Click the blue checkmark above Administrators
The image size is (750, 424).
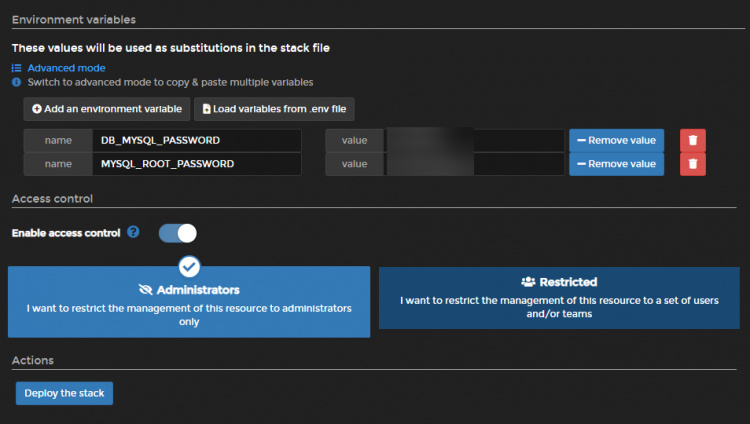[x=189, y=266]
